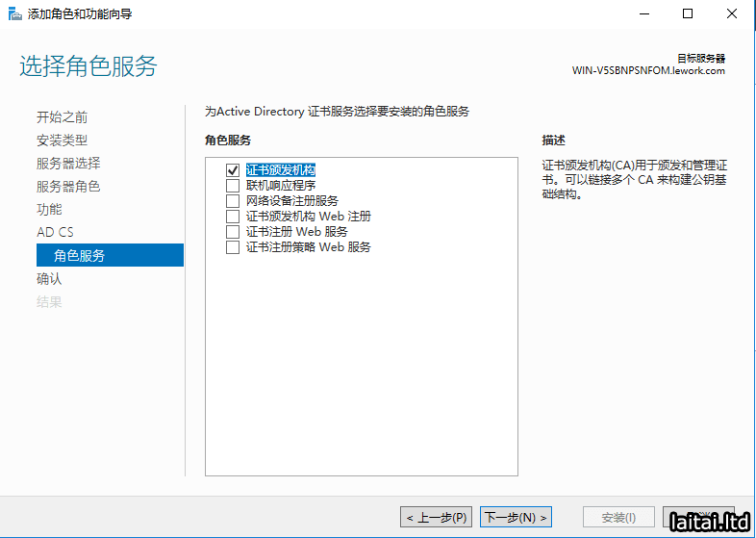Open the 功能 step in sidebar

(x=49, y=210)
